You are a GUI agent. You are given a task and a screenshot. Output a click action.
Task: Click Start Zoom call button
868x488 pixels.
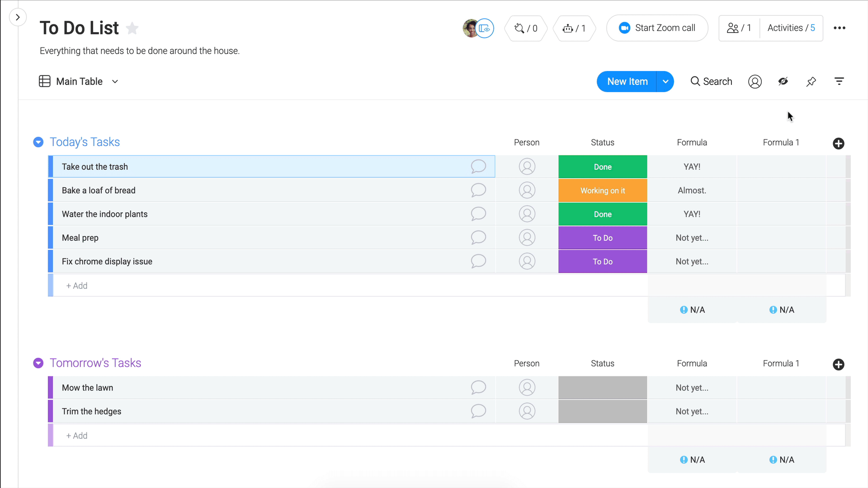point(657,28)
